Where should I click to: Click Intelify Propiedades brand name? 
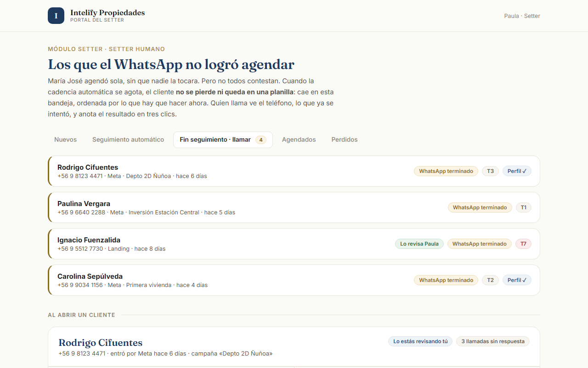click(107, 12)
